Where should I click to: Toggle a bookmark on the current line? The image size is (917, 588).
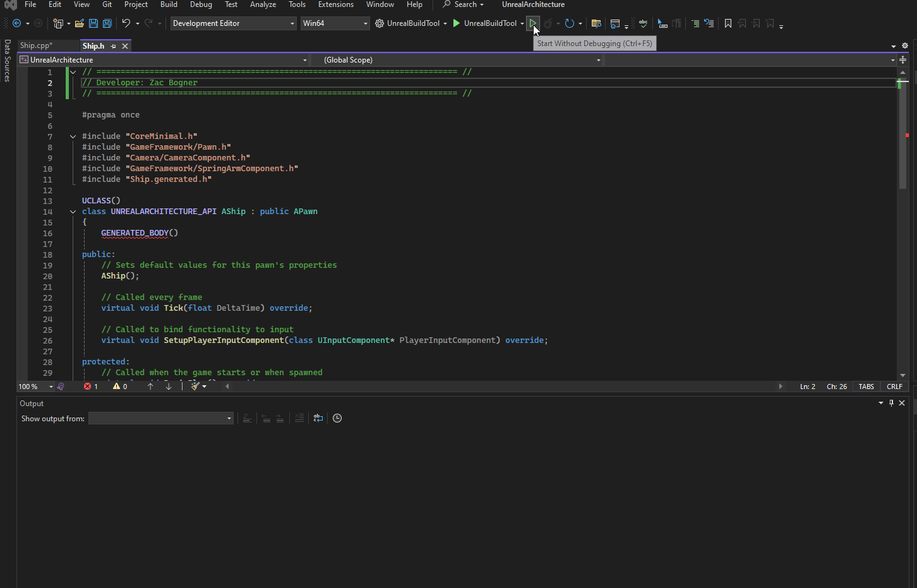pyautogui.click(x=728, y=23)
